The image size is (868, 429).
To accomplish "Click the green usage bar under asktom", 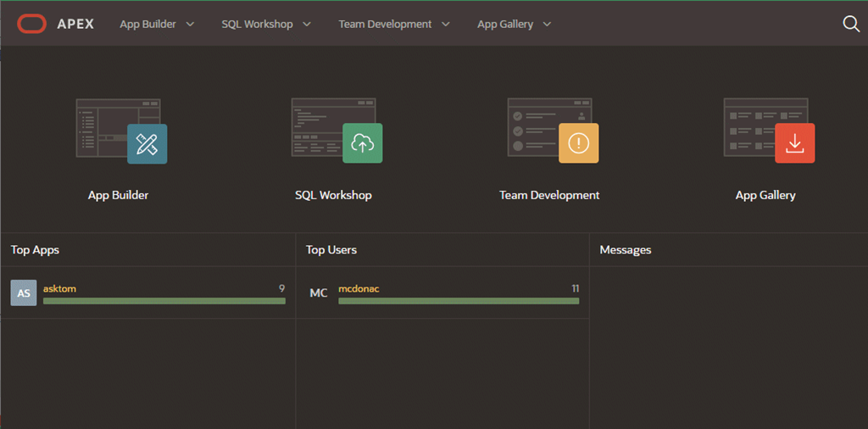I will 164,300.
